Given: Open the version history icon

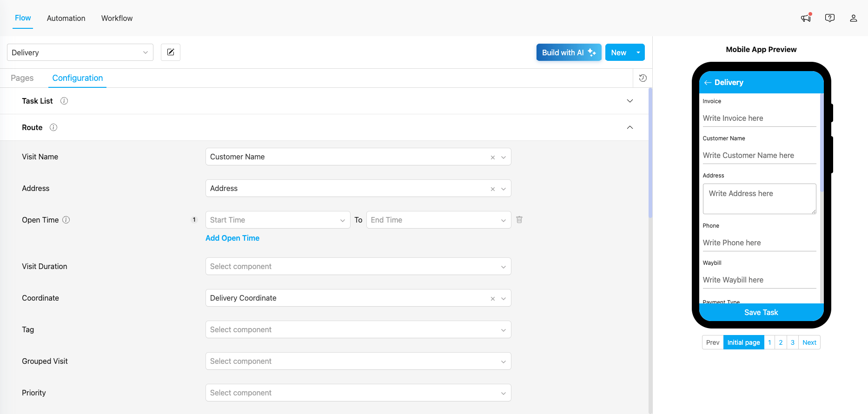Looking at the screenshot, I should pyautogui.click(x=643, y=78).
